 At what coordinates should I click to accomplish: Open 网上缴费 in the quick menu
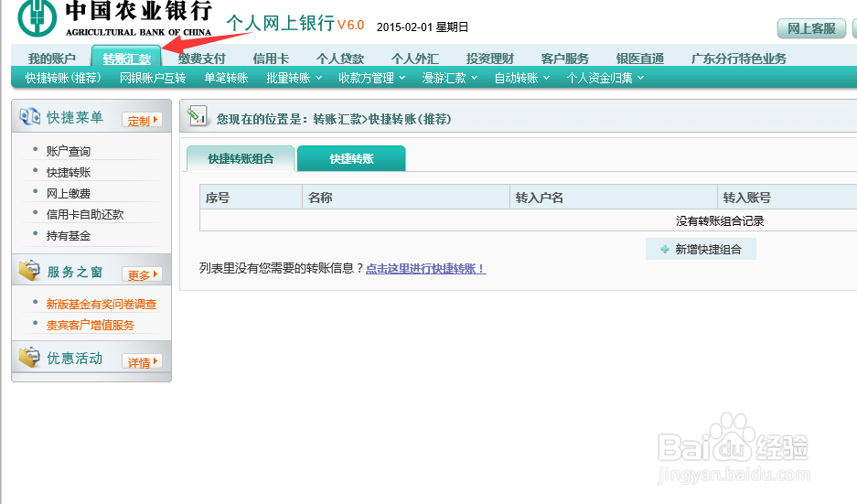69,194
